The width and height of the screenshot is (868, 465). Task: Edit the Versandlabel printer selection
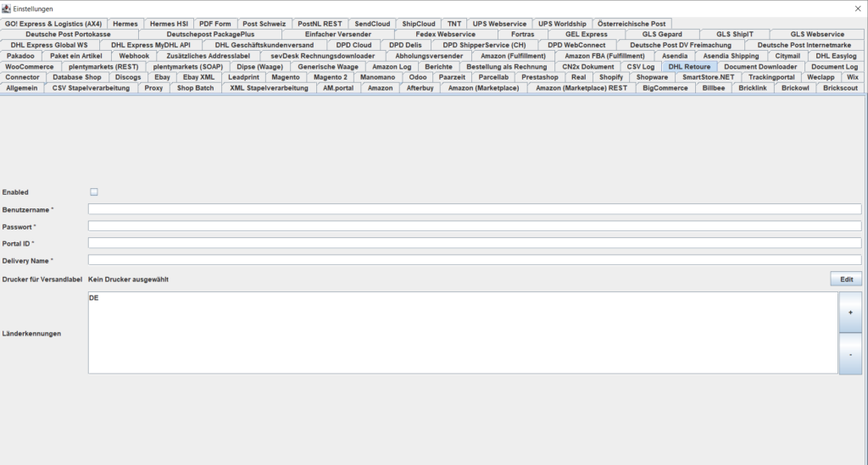click(x=846, y=280)
